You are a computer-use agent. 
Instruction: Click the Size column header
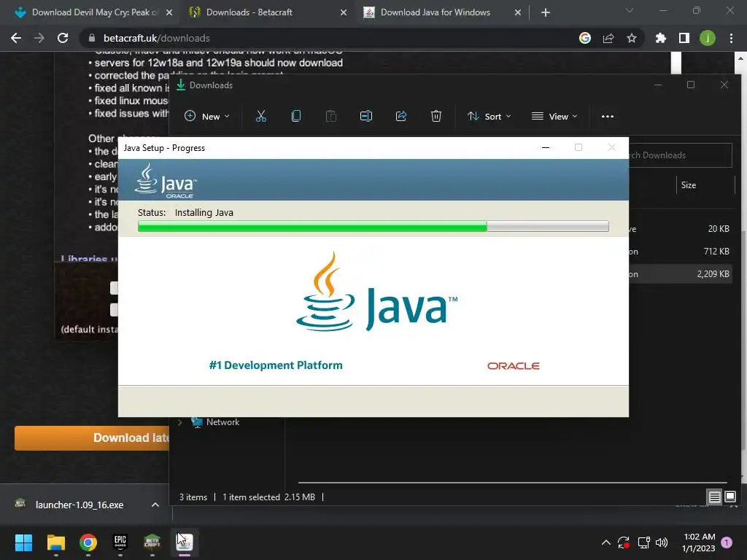(705, 185)
